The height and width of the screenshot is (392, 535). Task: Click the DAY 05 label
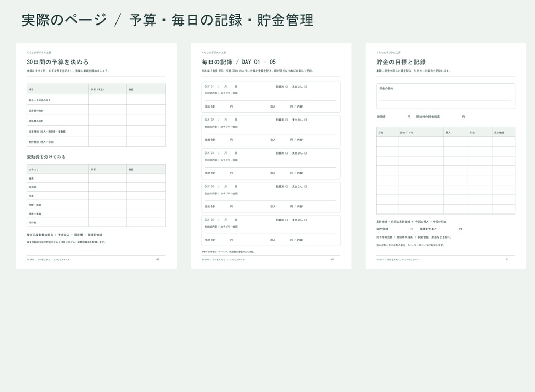(x=209, y=220)
